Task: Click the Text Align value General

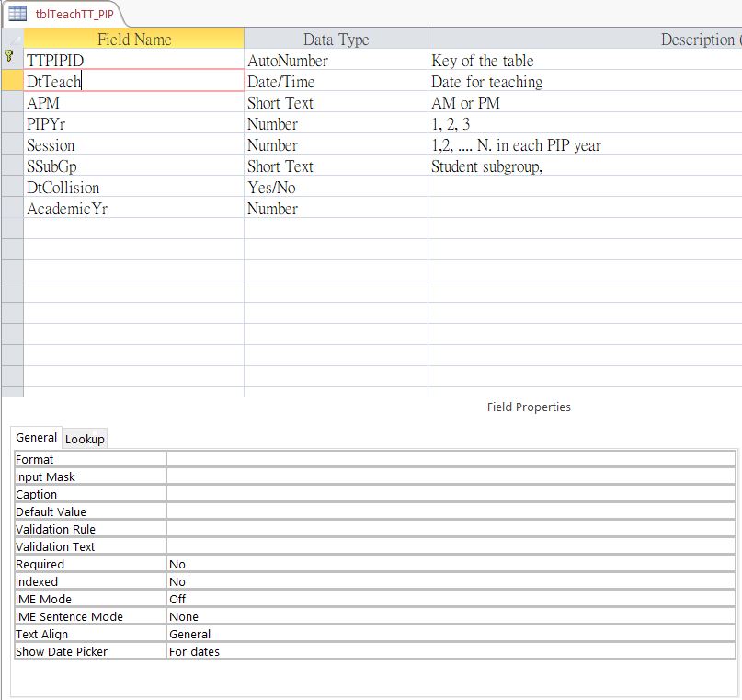Action: point(451,634)
